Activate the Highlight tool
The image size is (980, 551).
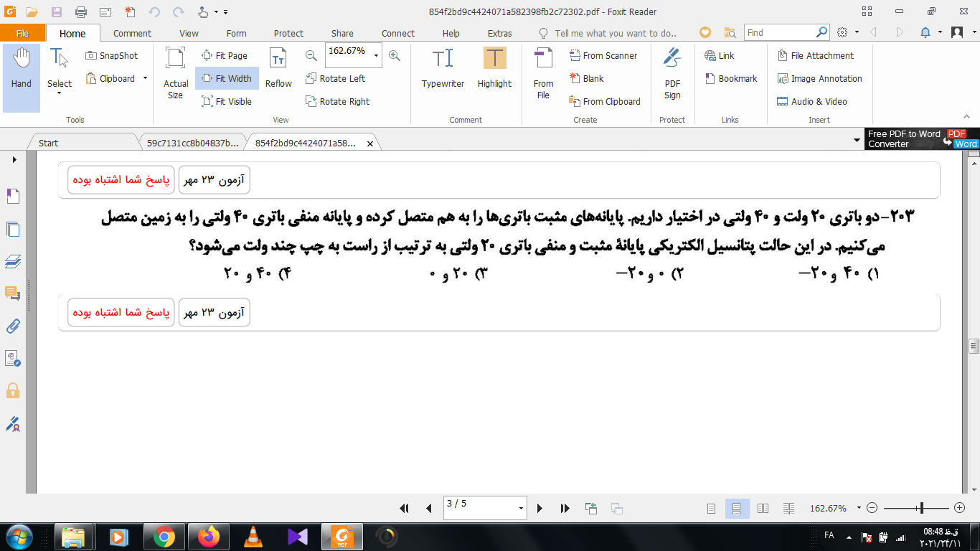pos(494,69)
